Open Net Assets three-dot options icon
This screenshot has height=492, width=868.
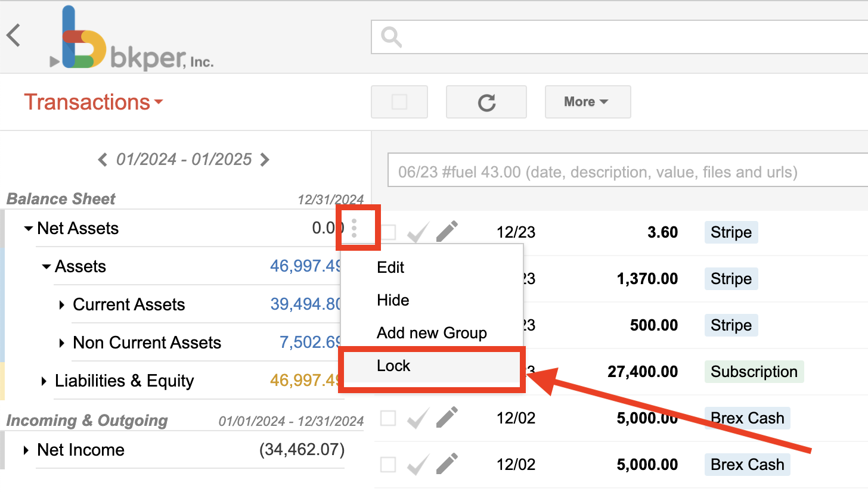(x=355, y=228)
